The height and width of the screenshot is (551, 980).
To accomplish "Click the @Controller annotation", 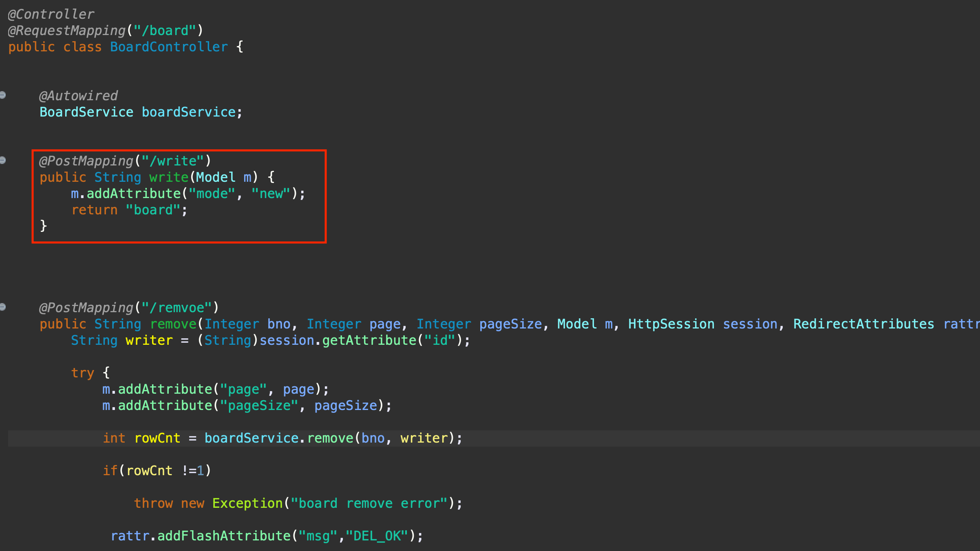I will point(51,15).
